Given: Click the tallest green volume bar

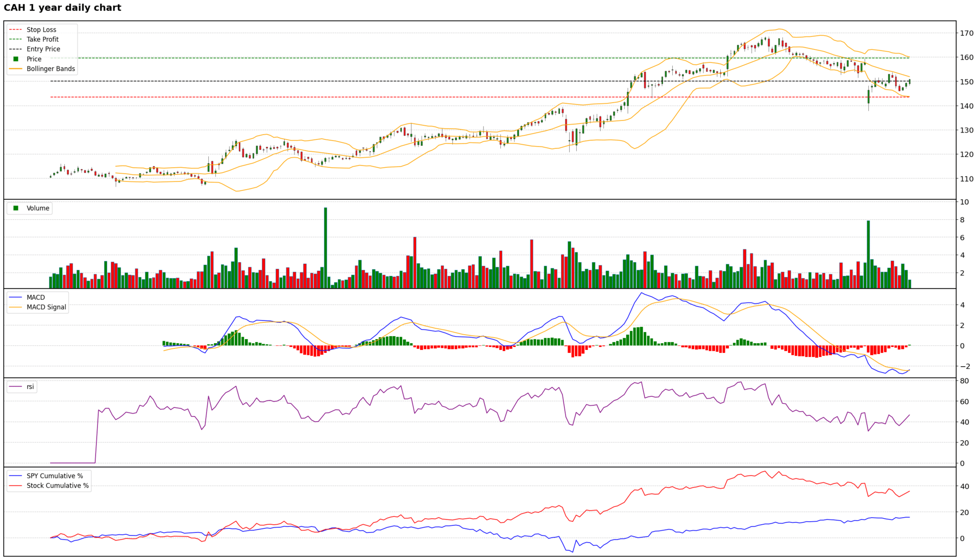Looking at the screenshot, I should pos(326,247).
